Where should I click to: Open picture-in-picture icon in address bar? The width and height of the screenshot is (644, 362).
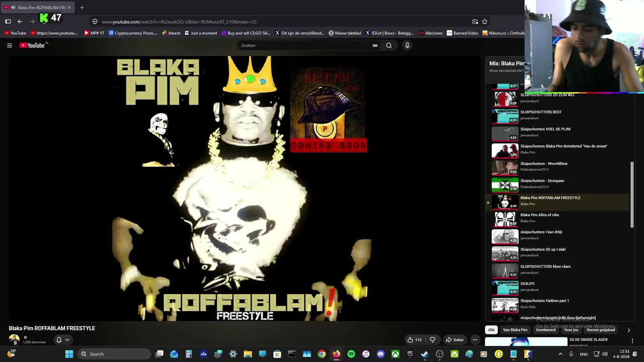pyautogui.click(x=475, y=22)
